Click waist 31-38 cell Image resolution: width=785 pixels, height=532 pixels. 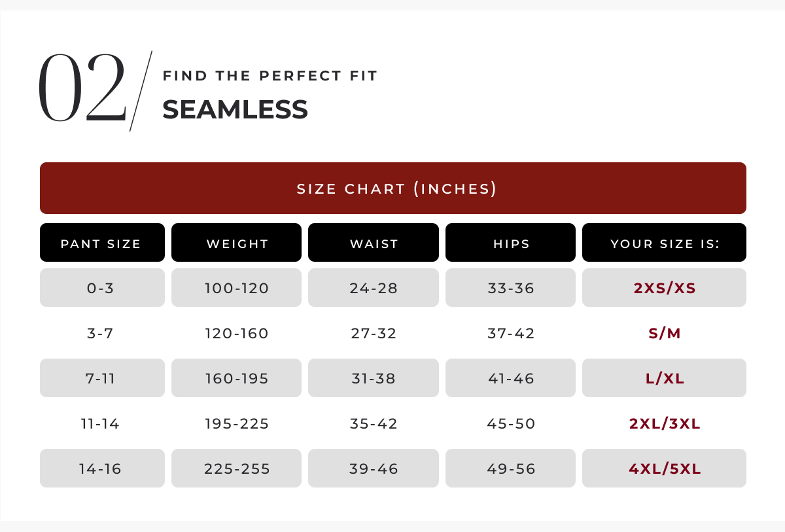[x=374, y=378]
